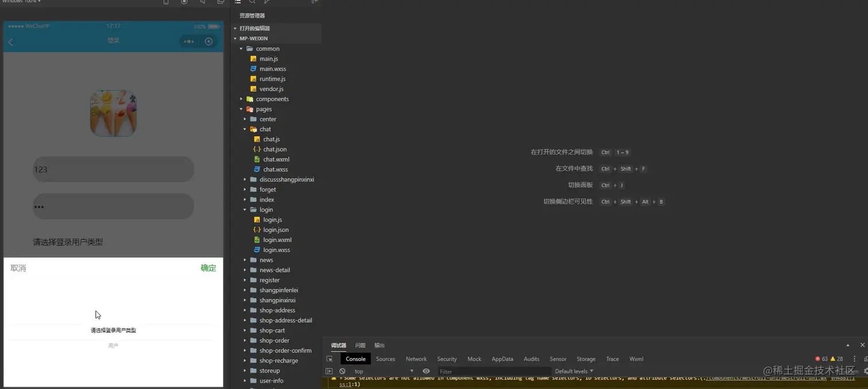Open chat.wxss file
Viewport: 868px width, 389px height.
276,169
